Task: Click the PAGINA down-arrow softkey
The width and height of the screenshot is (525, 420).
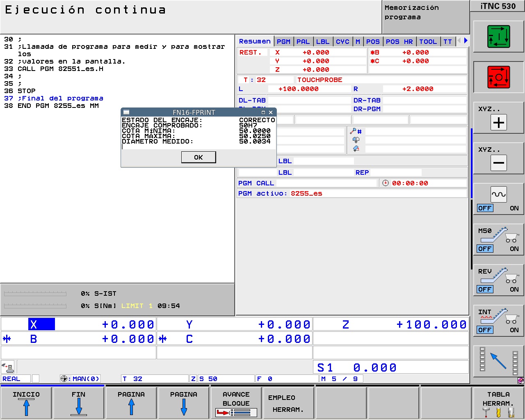Action: click(x=184, y=403)
